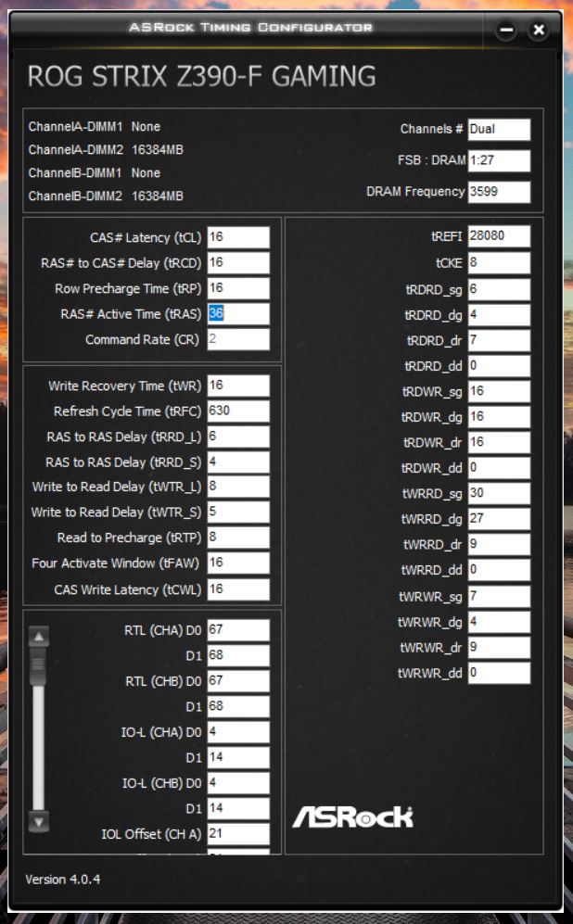This screenshot has width=573, height=924.
Task: Click the tWRWR_dd field
Action: coord(500,672)
